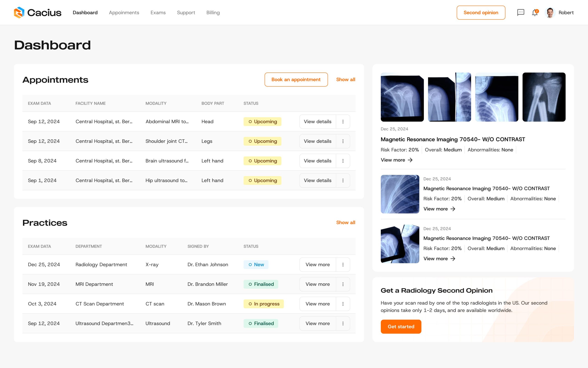
Task: Open the notifications bell icon
Action: coord(535,12)
